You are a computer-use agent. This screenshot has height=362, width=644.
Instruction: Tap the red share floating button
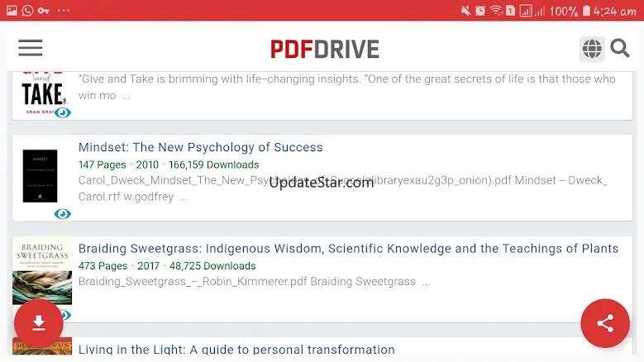[x=605, y=323]
